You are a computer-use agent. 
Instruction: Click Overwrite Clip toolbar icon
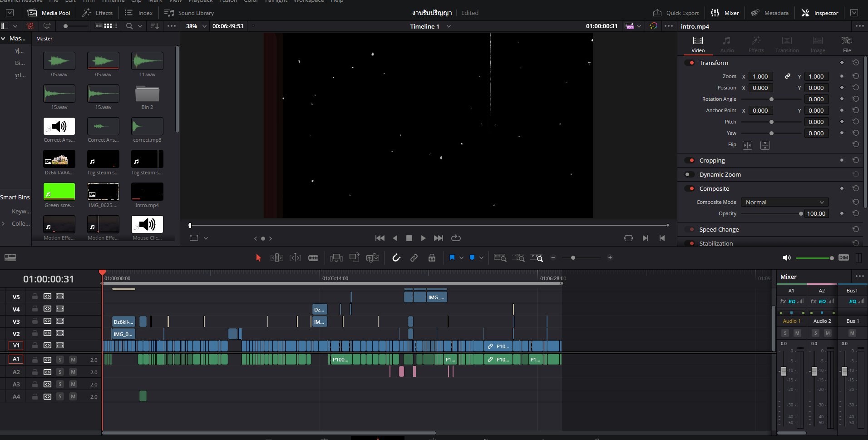(355, 257)
